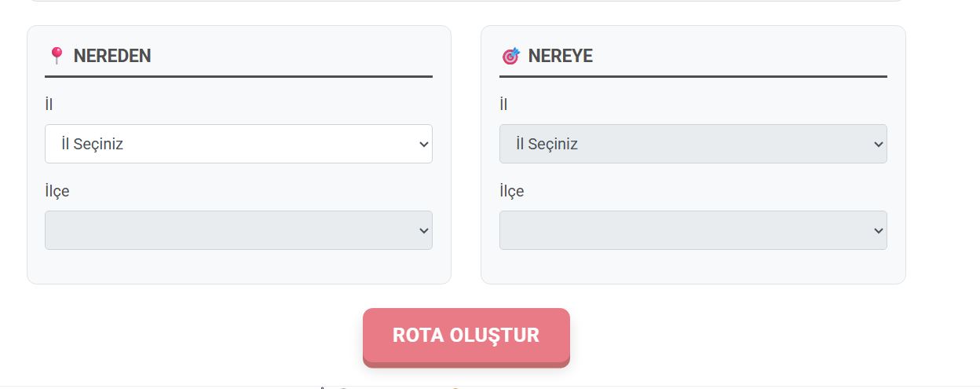Click the "İl Seçiniz" placeholder text under NEREYE
Viewport: 980px width, 389px height.
point(547,144)
